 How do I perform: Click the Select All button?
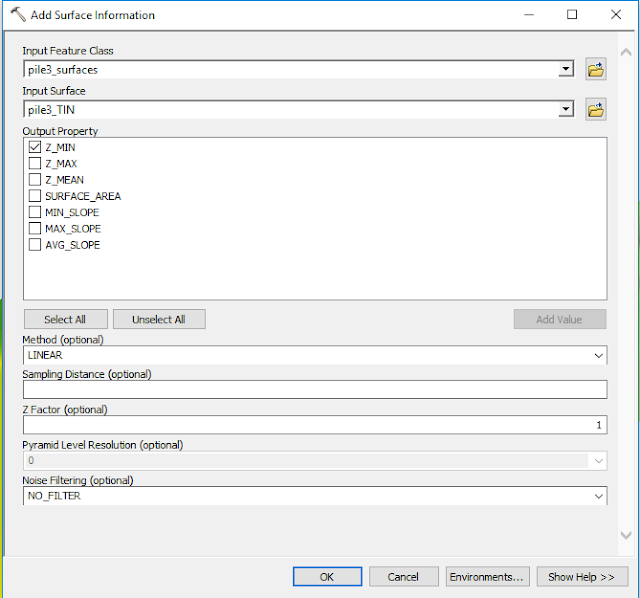click(66, 319)
